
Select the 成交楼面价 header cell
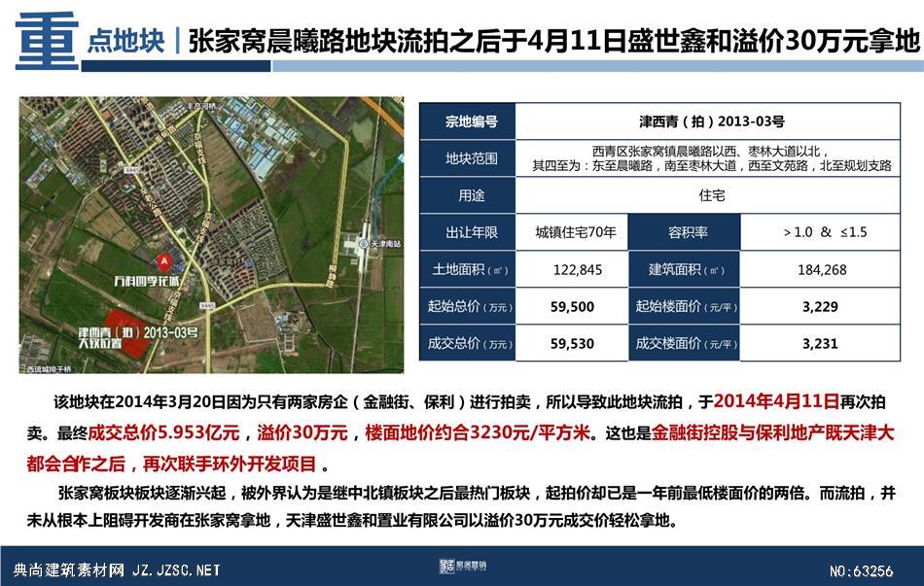[684, 343]
